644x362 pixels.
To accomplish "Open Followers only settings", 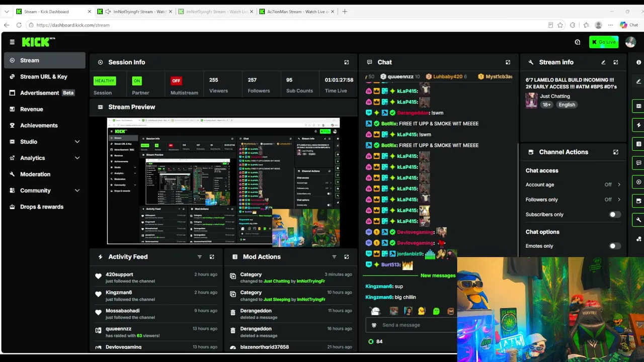I will [573, 200].
